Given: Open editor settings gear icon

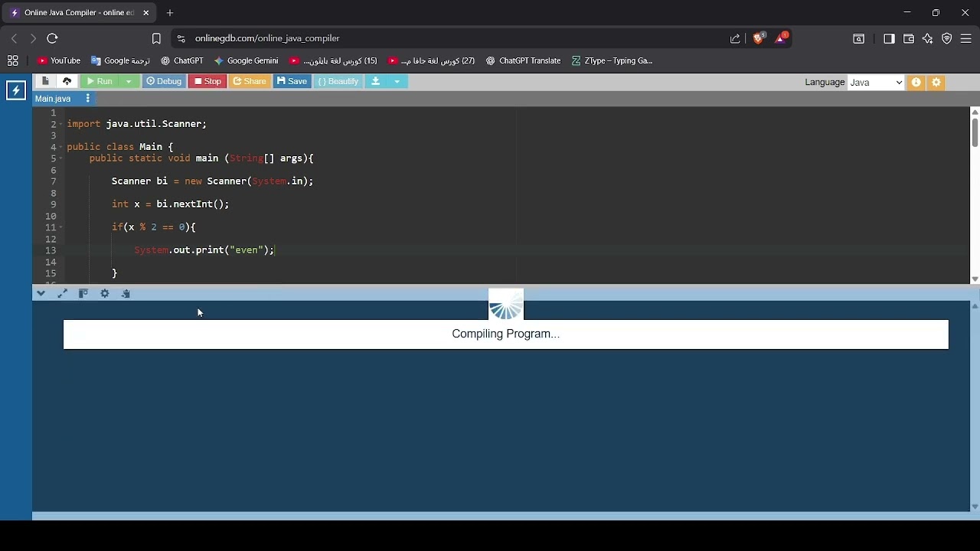Looking at the screenshot, I should [x=937, y=82].
